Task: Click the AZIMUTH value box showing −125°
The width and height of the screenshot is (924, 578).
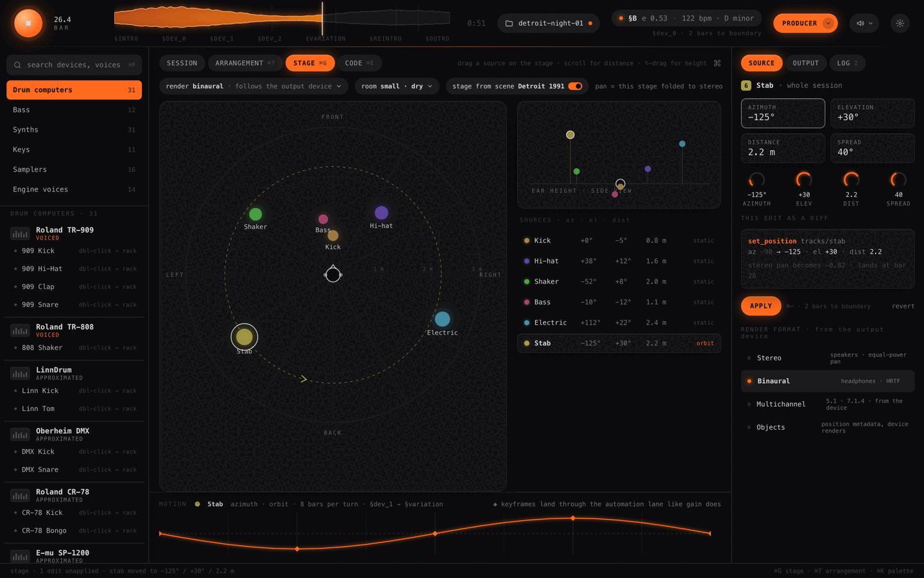Action: click(x=783, y=113)
